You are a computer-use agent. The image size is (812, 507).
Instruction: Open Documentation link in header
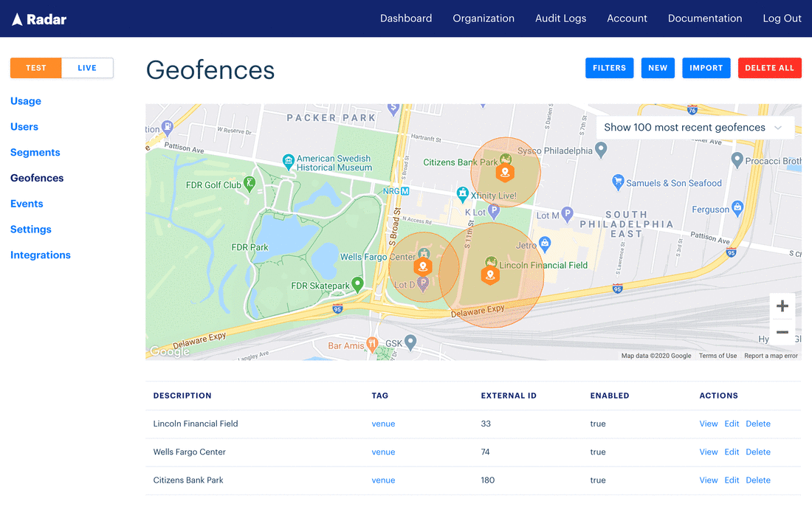705,18
